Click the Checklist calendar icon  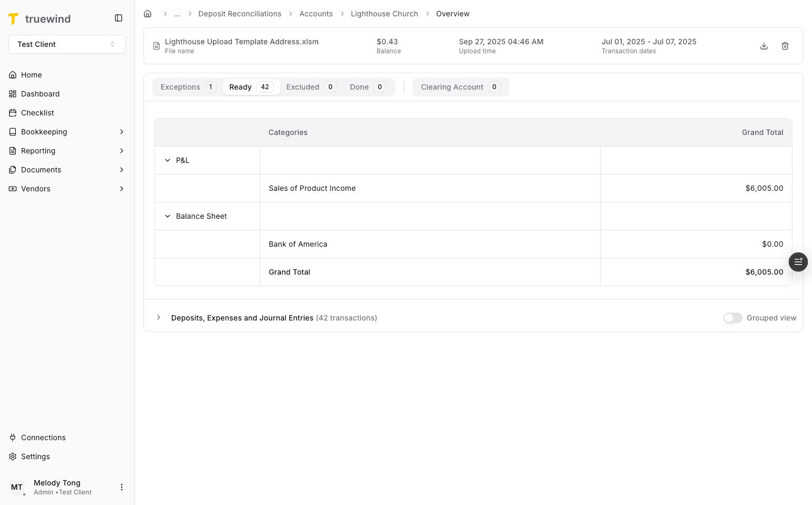[x=13, y=113]
